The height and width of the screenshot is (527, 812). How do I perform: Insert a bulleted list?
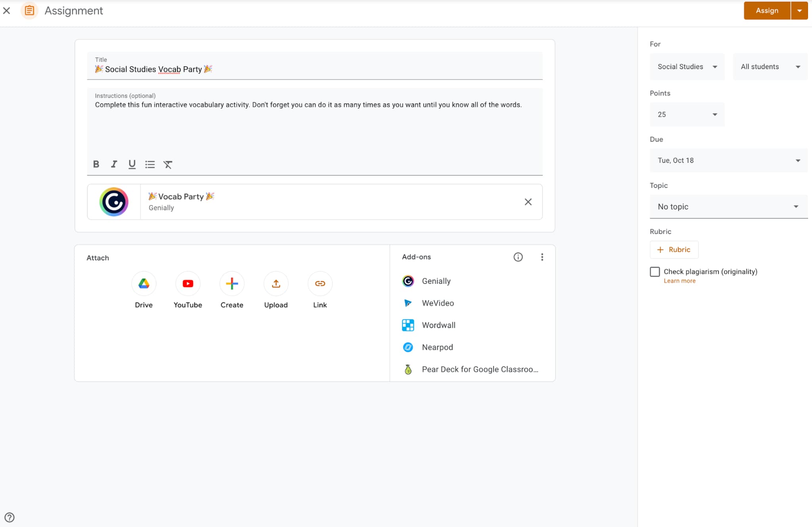pyautogui.click(x=150, y=164)
